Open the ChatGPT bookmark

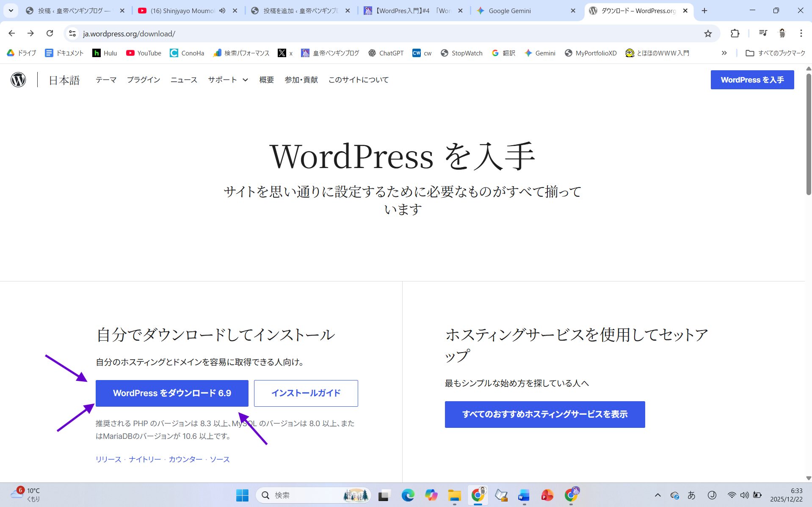click(x=386, y=53)
